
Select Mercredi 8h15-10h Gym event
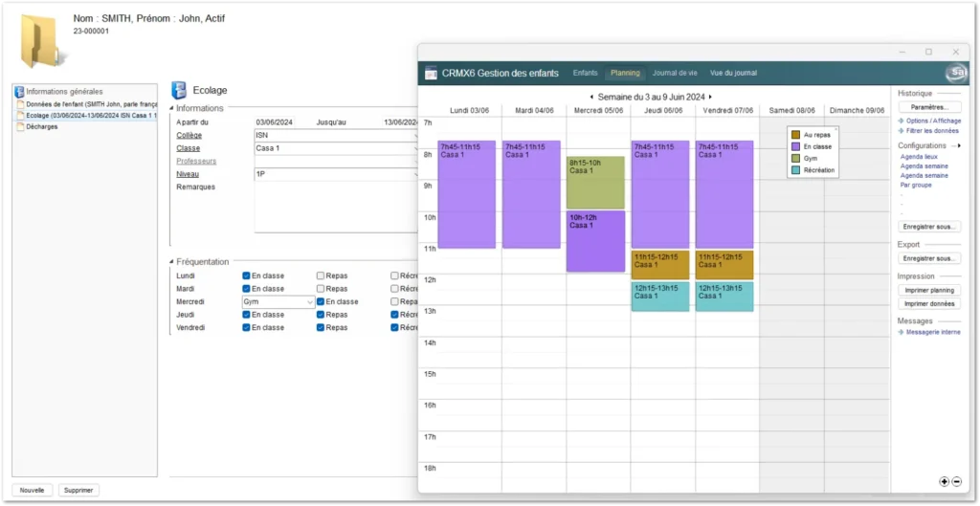595,183
